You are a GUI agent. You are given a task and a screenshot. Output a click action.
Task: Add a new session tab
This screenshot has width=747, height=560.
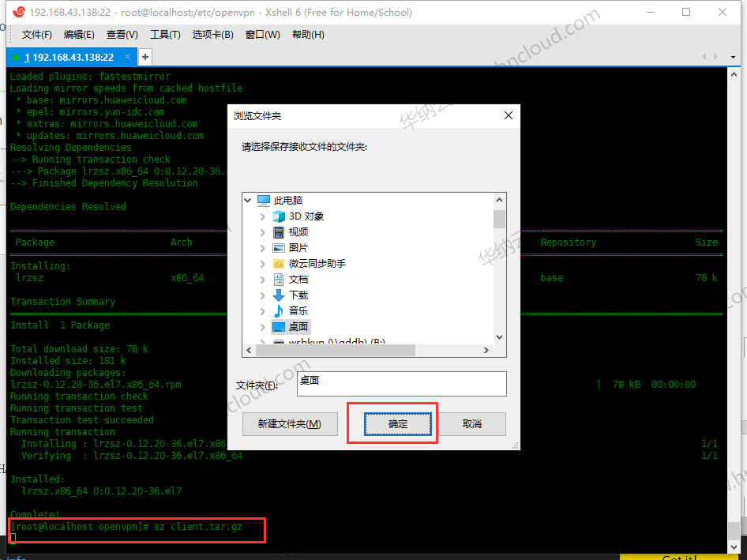pyautogui.click(x=145, y=57)
